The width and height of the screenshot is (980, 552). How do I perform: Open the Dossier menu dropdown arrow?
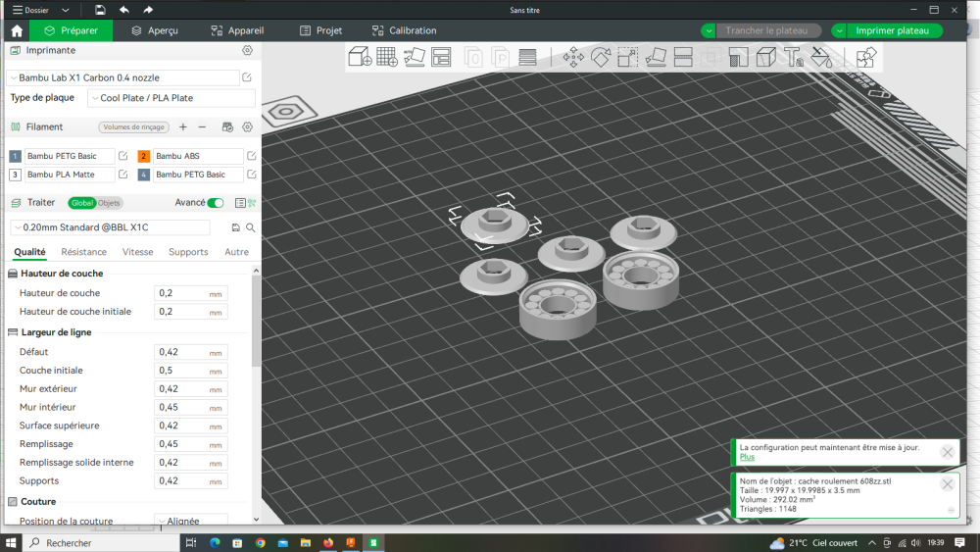[65, 10]
